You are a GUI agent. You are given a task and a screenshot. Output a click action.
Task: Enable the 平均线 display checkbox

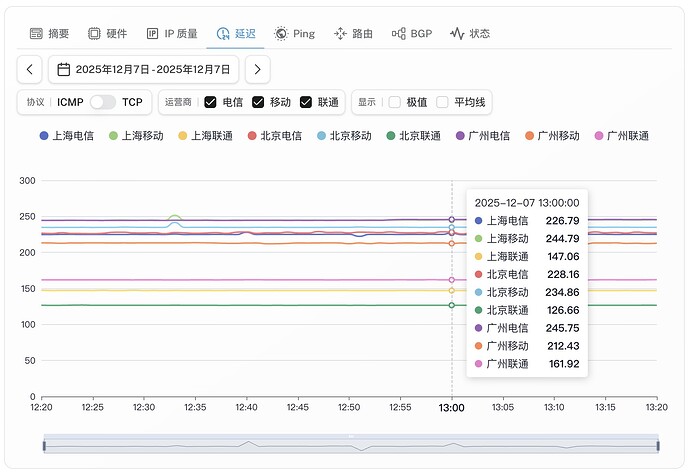(442, 102)
